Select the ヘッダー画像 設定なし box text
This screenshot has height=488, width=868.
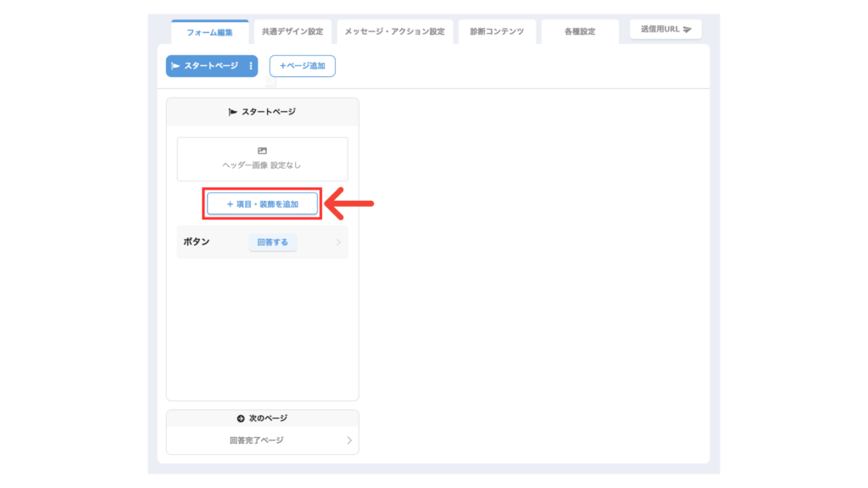[x=262, y=165]
